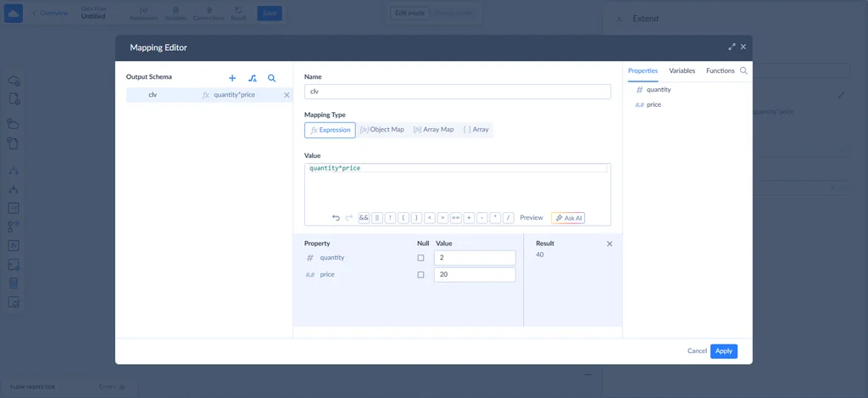Choose the Array Map mapping type
Viewport: 868px width, 398px height.
click(x=433, y=130)
